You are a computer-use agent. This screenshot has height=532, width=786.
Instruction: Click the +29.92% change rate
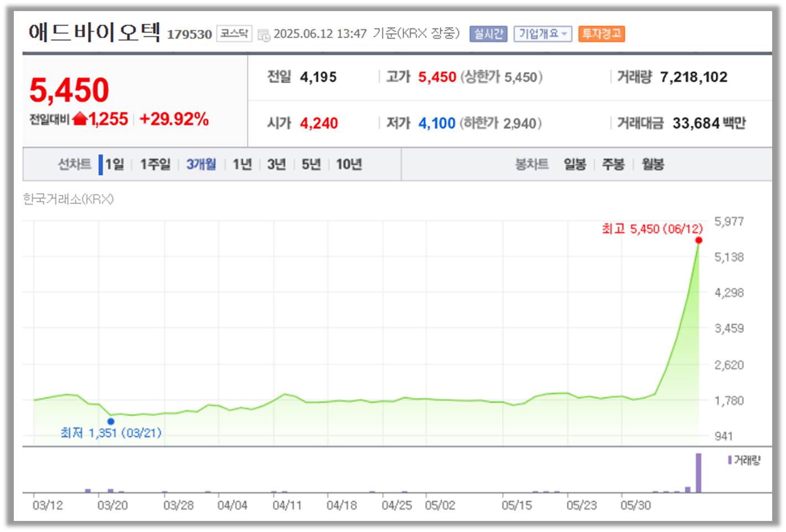174,119
